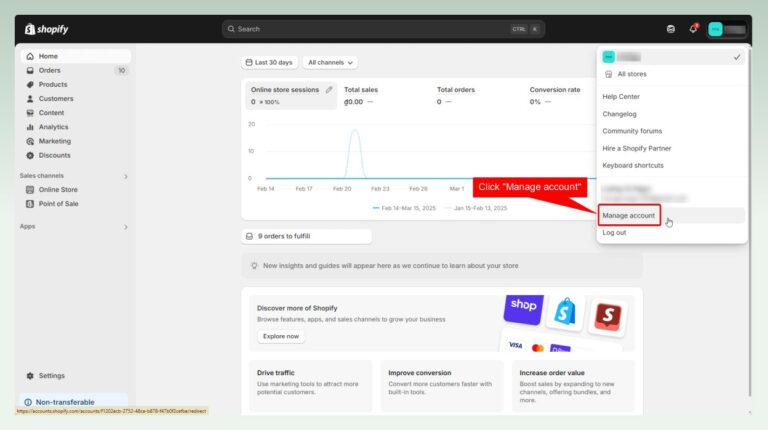Click the purple Shop app icon
The image size is (768, 430).
coord(524,309)
